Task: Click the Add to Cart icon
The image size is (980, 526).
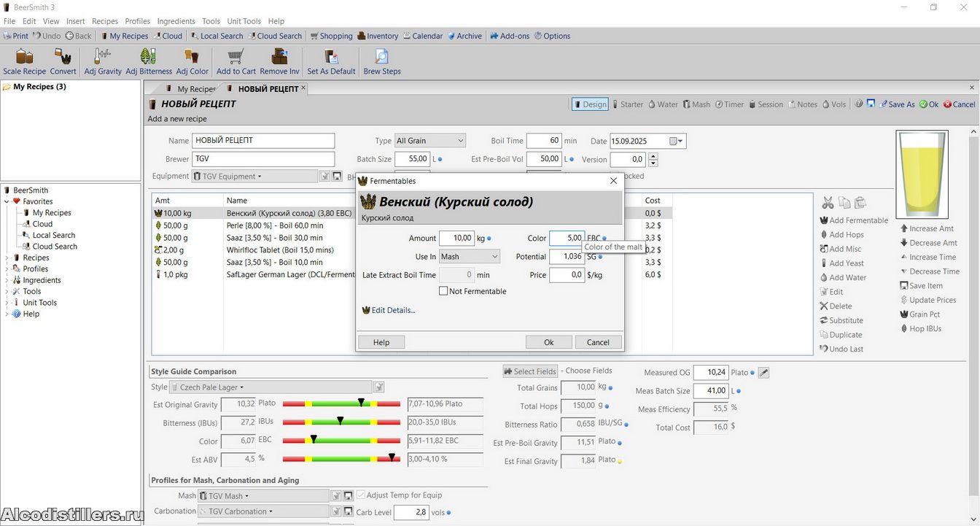Action: [x=236, y=58]
